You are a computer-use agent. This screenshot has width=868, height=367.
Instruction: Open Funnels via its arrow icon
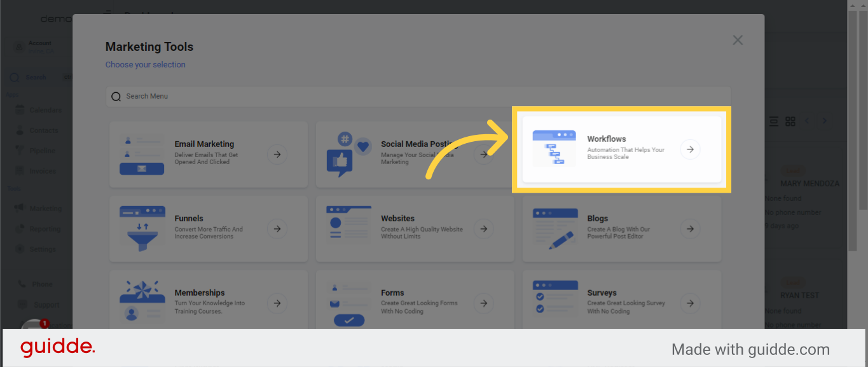click(277, 228)
